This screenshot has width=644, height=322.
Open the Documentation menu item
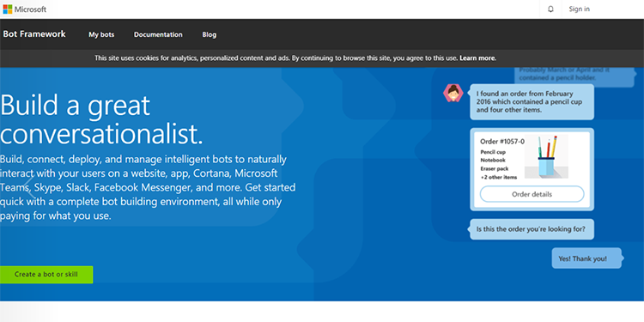[158, 34]
